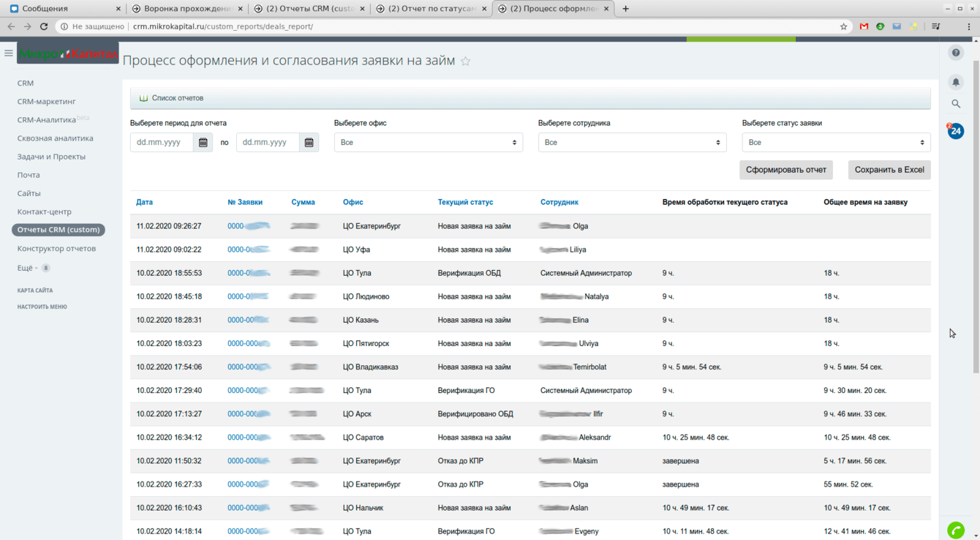Screen dimensions: 980x540
Task: Open the Список отчетов link
Action: click(x=178, y=98)
